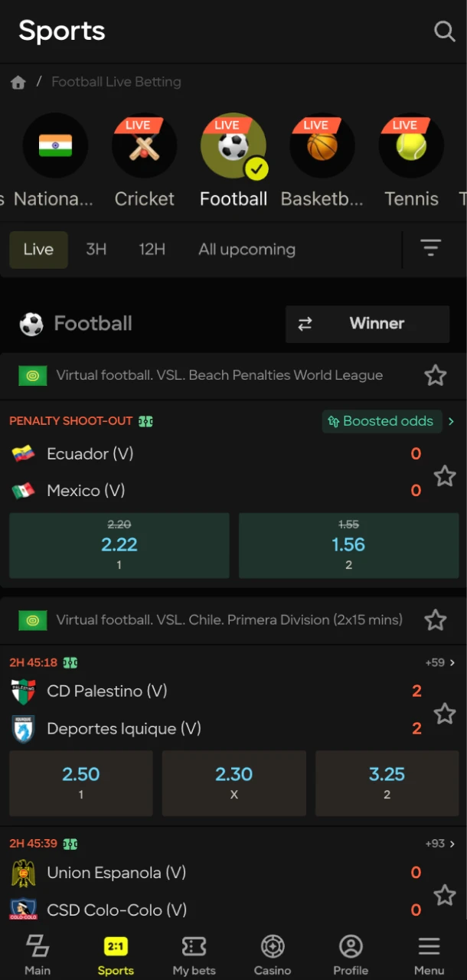
Task: Click the home icon in breadcrumb
Action: click(x=18, y=81)
